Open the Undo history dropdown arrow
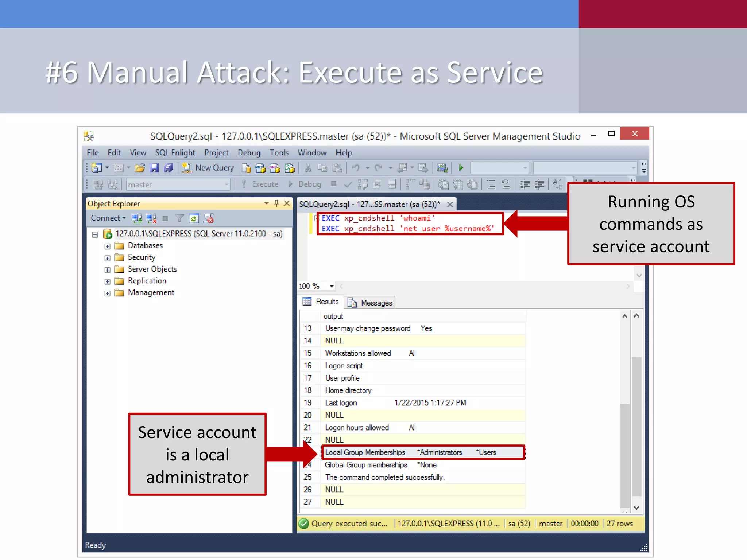 coord(368,168)
